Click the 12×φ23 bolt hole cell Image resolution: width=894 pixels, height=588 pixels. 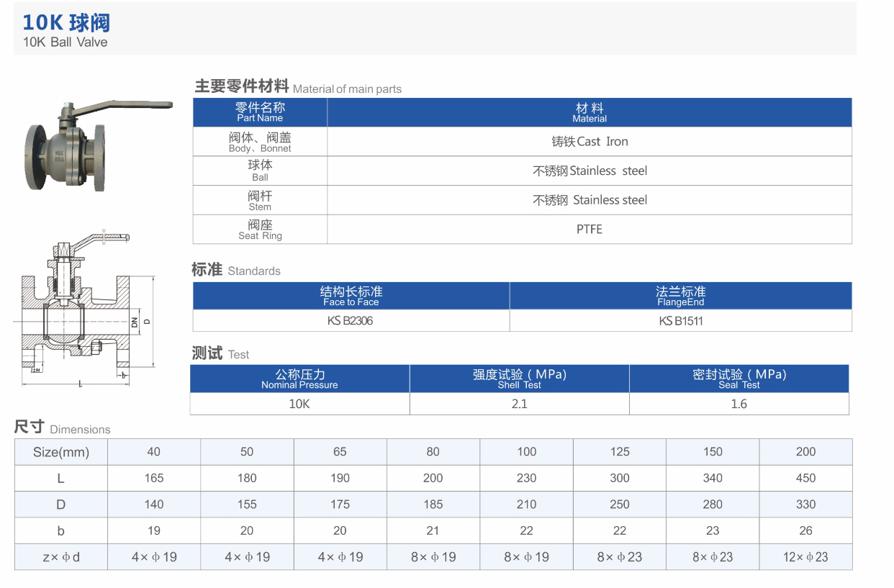[x=805, y=556]
